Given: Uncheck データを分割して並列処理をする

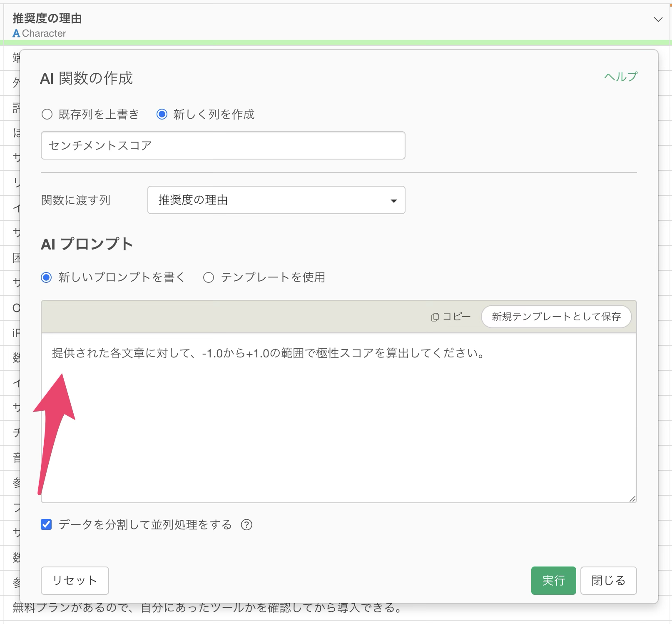Looking at the screenshot, I should point(47,525).
